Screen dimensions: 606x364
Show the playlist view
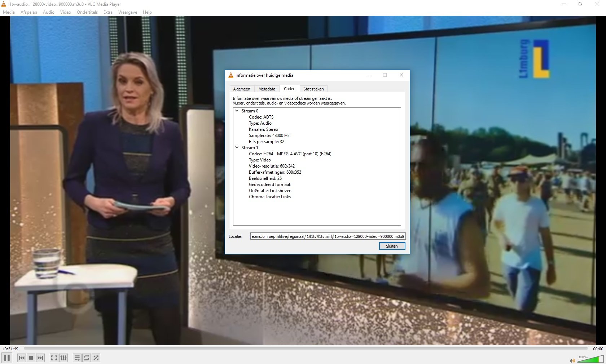pos(77,358)
